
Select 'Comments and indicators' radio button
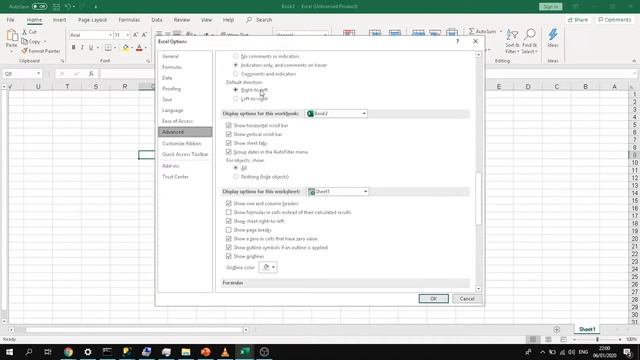click(236, 74)
